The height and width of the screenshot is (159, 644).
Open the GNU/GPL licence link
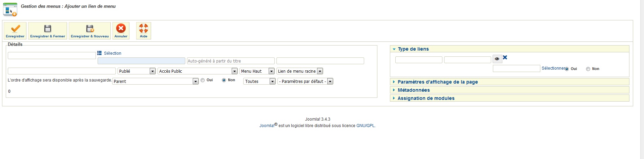[366, 126]
